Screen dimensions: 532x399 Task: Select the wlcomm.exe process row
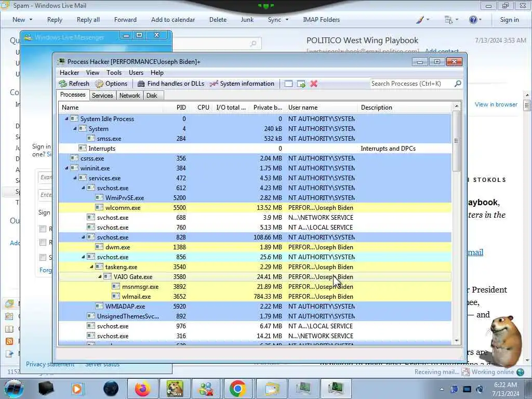point(255,208)
